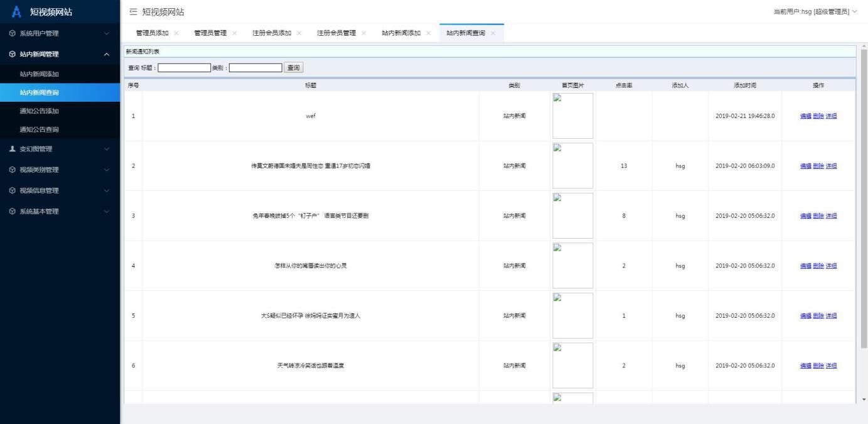This screenshot has width=868, height=424.
Task: Click the vertical scrollbar thumb
Action: click(864, 198)
